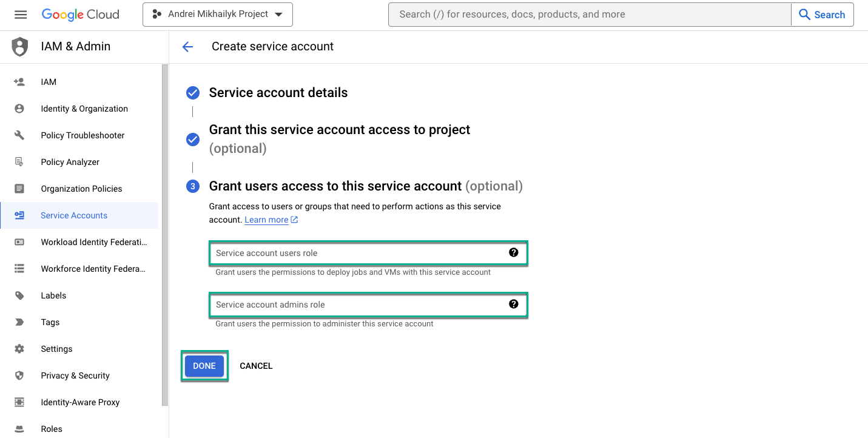Click help icon for Service account admins role
The width and height of the screenshot is (868, 438).
pyautogui.click(x=514, y=305)
